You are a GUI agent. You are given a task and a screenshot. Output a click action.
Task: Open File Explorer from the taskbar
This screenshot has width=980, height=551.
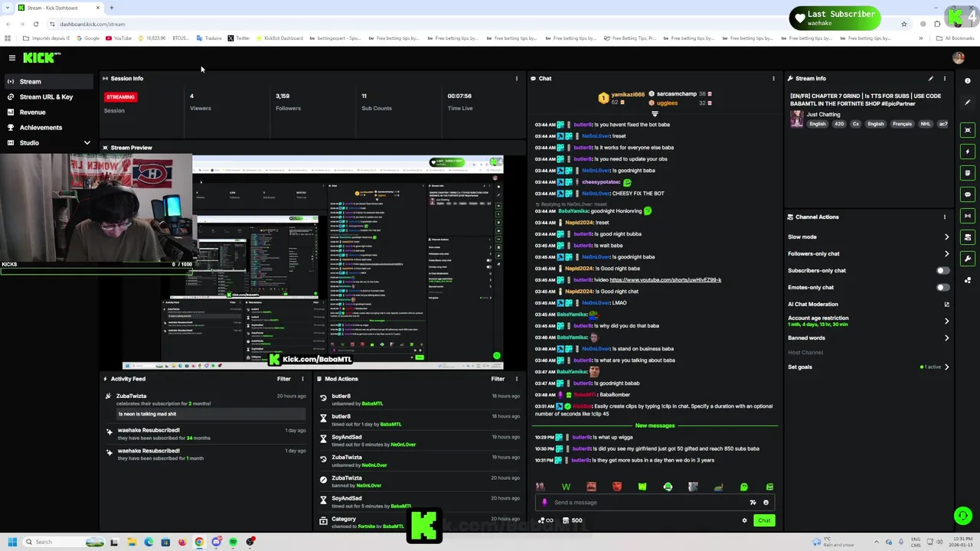(x=132, y=542)
